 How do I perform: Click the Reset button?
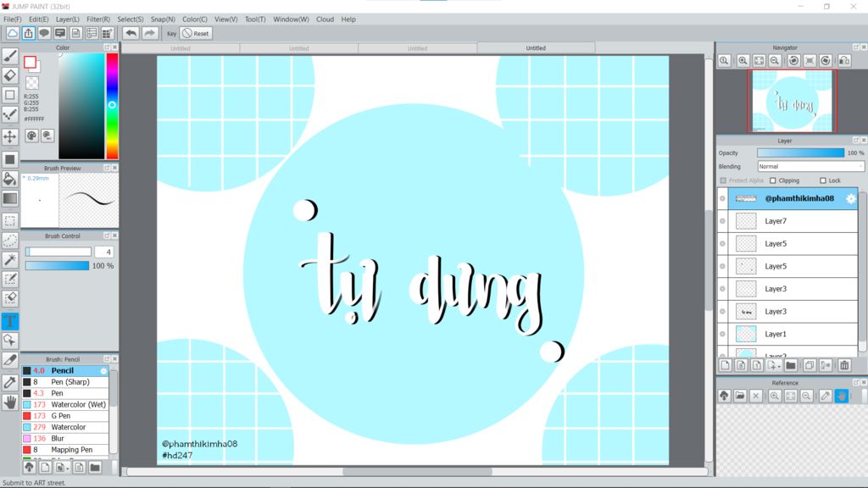[196, 33]
